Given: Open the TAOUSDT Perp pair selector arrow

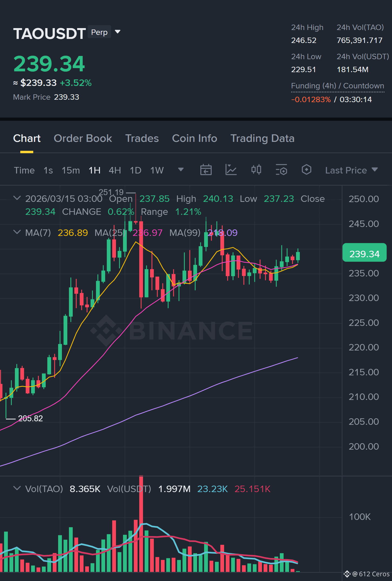Looking at the screenshot, I should [118, 32].
